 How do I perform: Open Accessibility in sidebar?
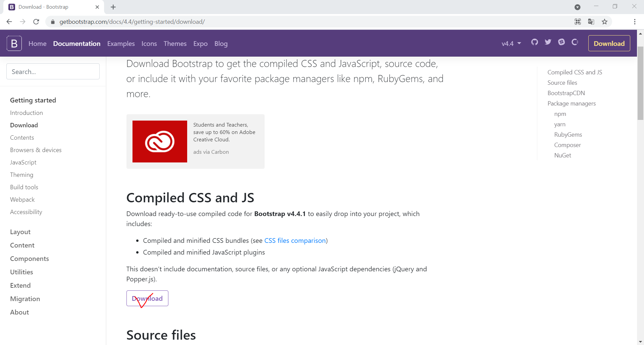[26, 212]
